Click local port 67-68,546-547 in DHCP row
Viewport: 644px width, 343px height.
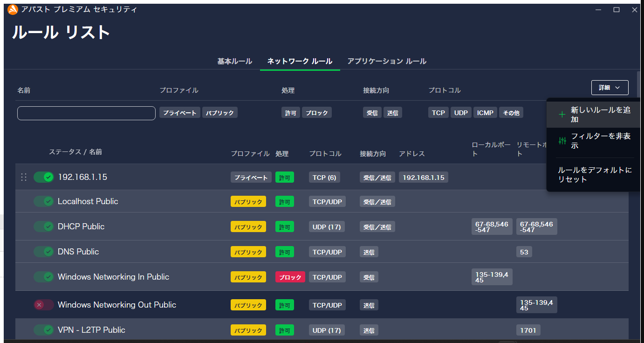click(492, 226)
